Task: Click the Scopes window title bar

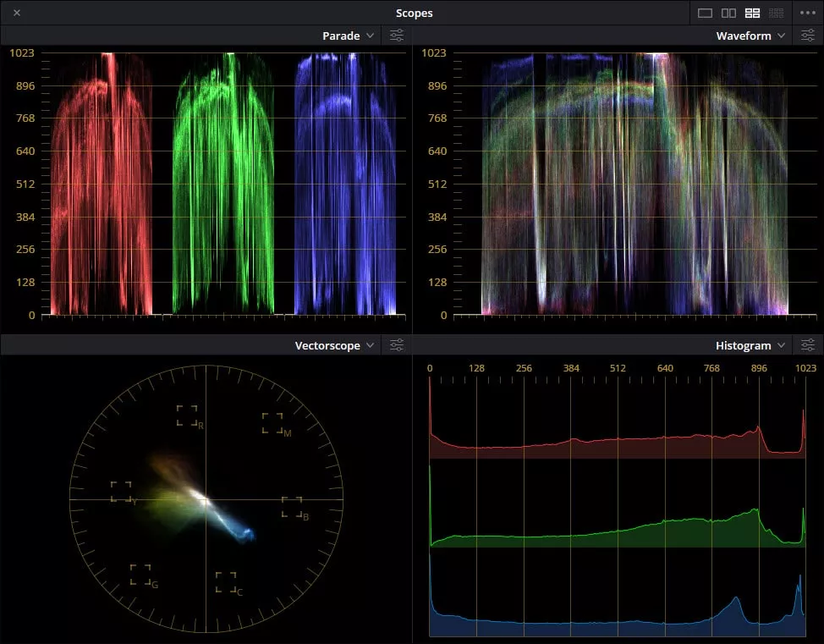Action: click(414, 13)
